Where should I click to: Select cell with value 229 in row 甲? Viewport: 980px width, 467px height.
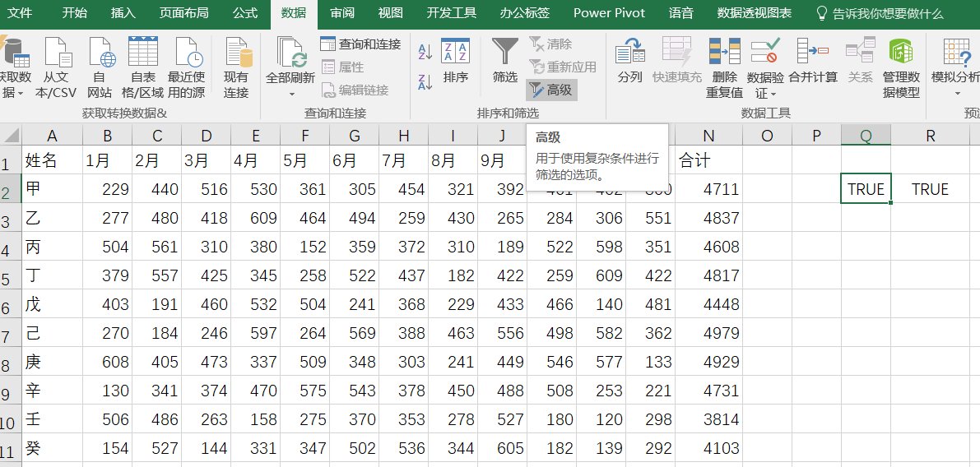107,188
